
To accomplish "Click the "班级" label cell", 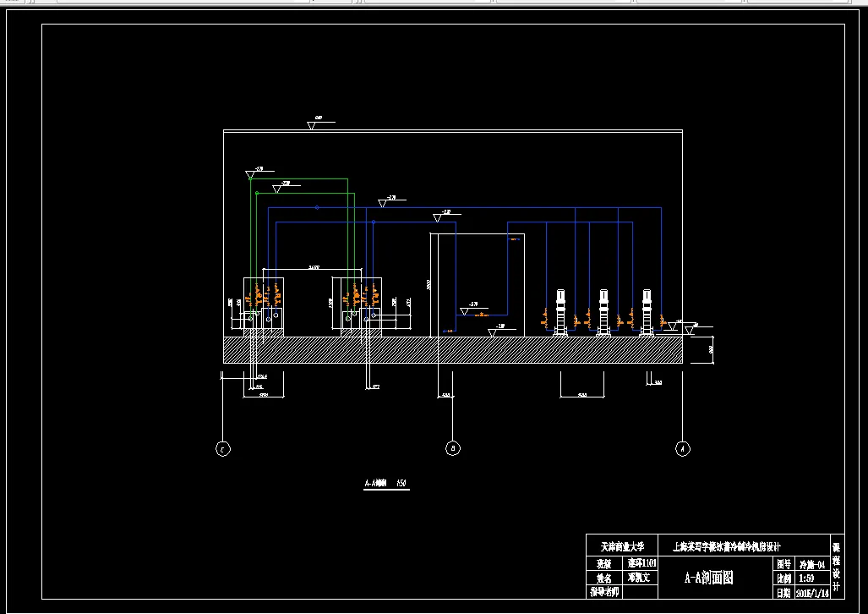I will click(x=604, y=563).
